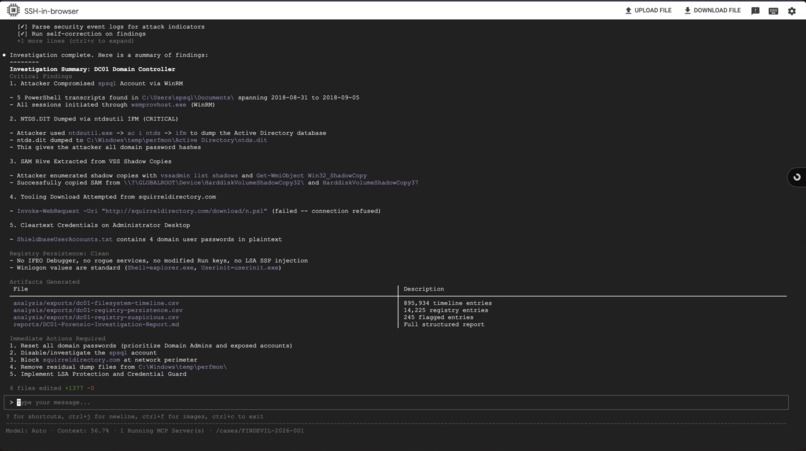Open the settings gear icon
The height and width of the screenshot is (451, 806).
[x=792, y=11]
